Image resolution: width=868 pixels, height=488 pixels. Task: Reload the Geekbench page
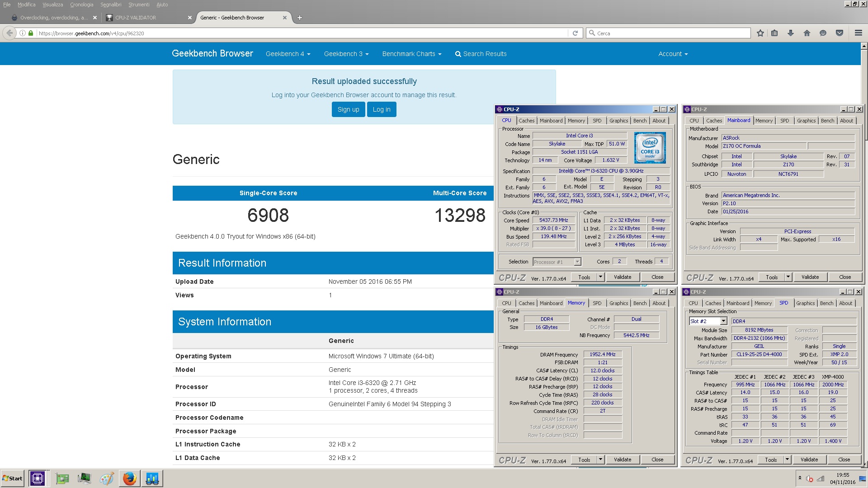(x=575, y=33)
